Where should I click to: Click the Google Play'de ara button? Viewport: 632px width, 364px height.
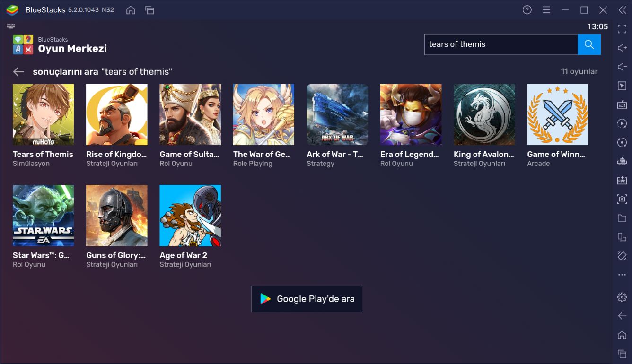click(x=307, y=299)
